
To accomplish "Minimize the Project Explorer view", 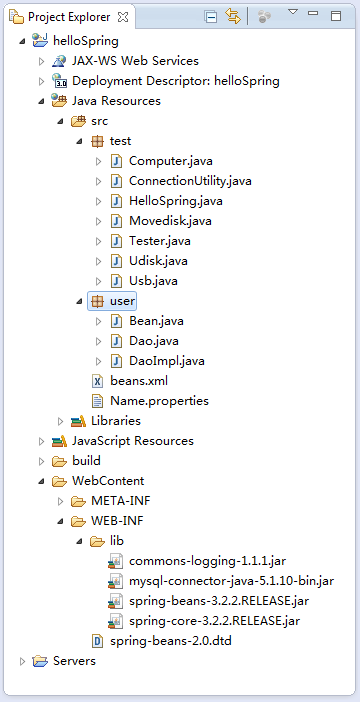I will point(313,13).
